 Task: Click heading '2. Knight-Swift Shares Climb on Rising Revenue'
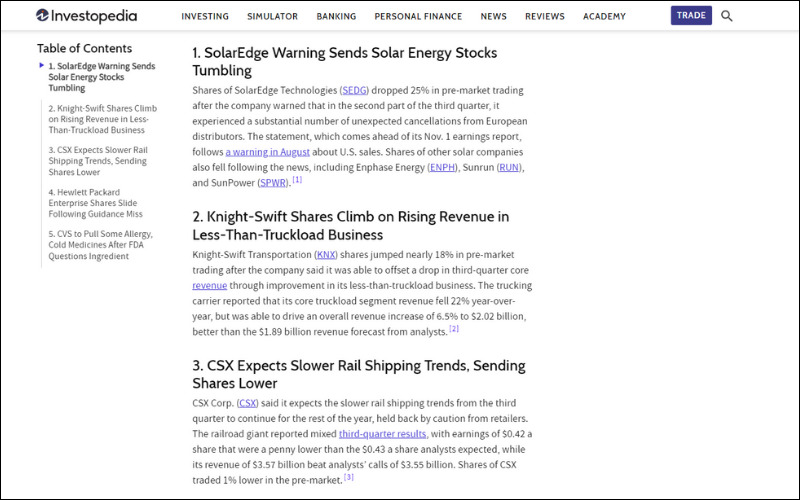point(351,226)
